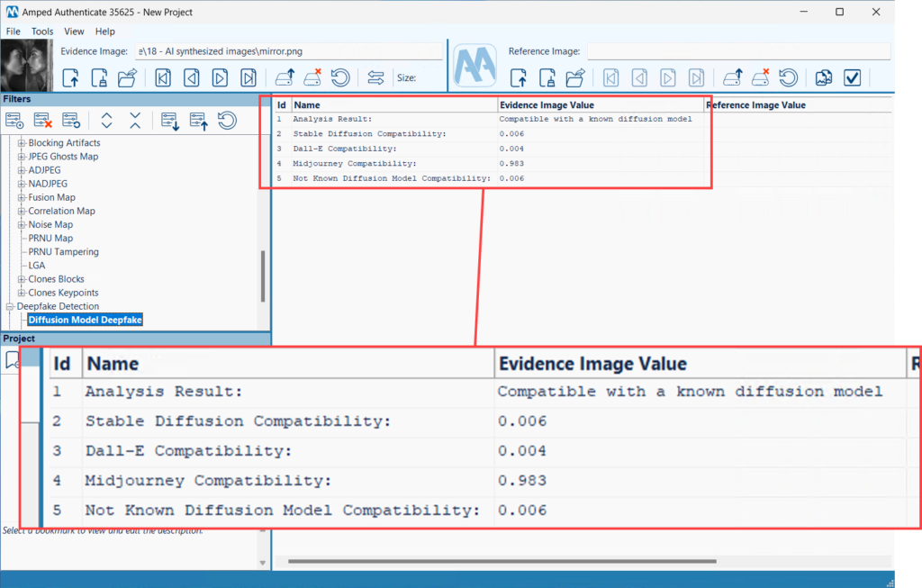Expand the Noise Map tree node

pyautogui.click(x=22, y=224)
